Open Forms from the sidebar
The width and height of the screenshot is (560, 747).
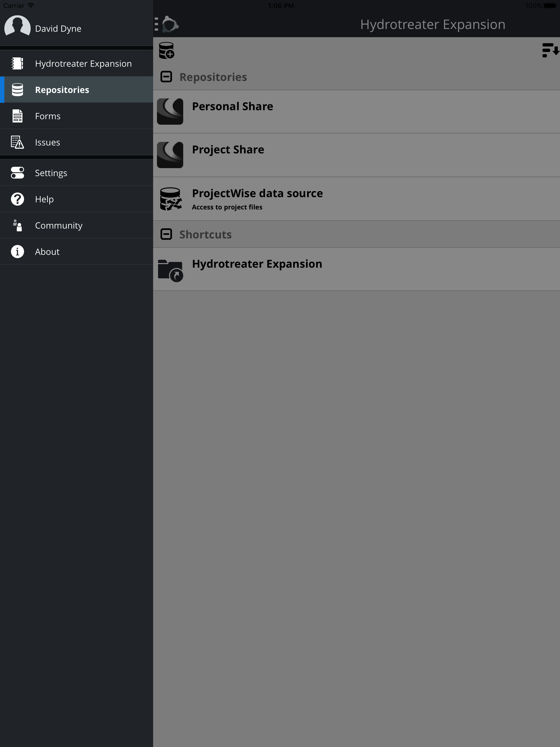[77, 116]
